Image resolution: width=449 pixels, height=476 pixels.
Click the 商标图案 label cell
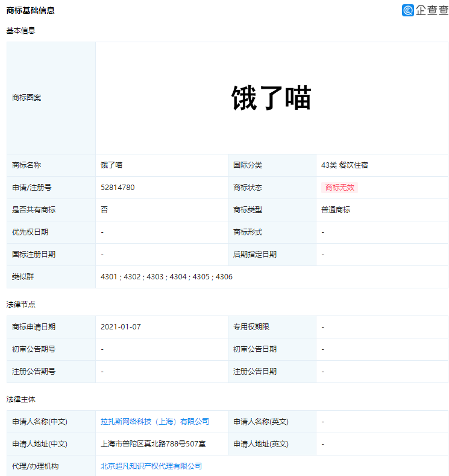27,98
